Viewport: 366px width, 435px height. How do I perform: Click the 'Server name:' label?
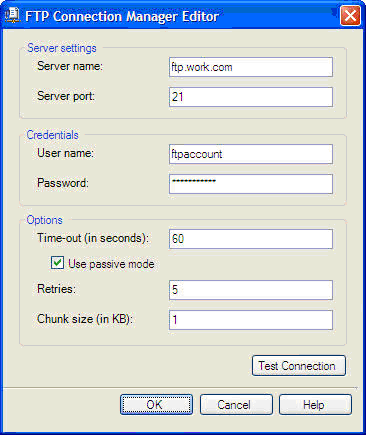70,66
